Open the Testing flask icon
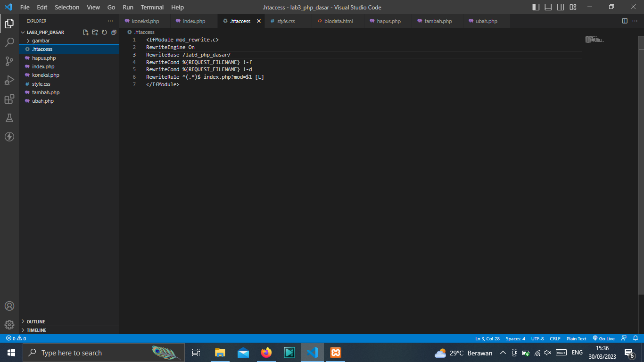 pyautogui.click(x=9, y=118)
